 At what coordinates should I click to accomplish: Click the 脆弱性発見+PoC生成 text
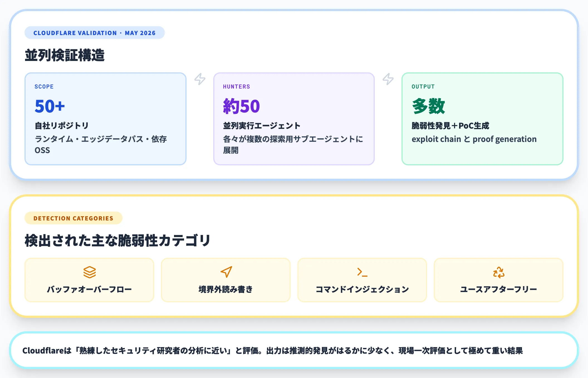pos(450,126)
